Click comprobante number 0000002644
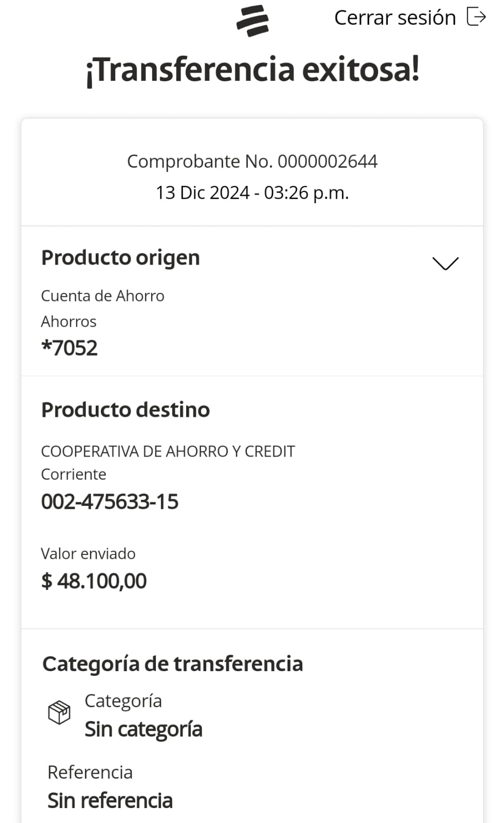The height and width of the screenshot is (823, 504). pos(328,162)
